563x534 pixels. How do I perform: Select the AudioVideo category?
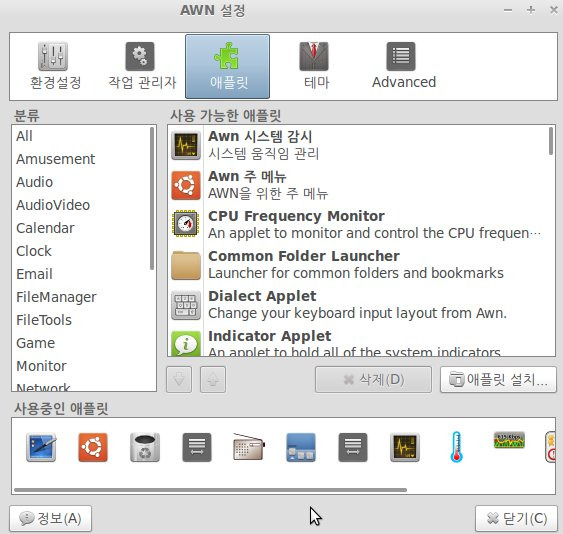pyautogui.click(x=53, y=205)
